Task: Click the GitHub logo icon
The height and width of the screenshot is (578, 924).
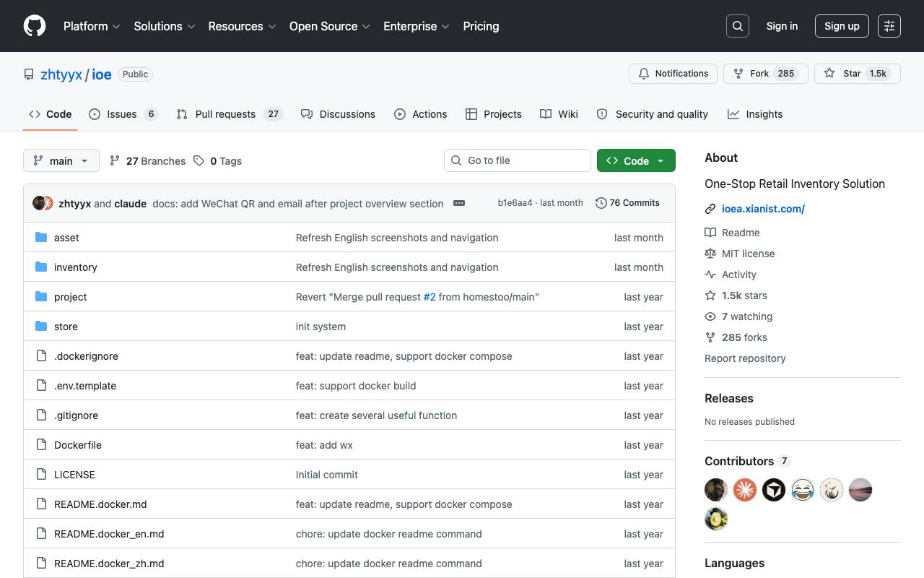Action: [35, 26]
